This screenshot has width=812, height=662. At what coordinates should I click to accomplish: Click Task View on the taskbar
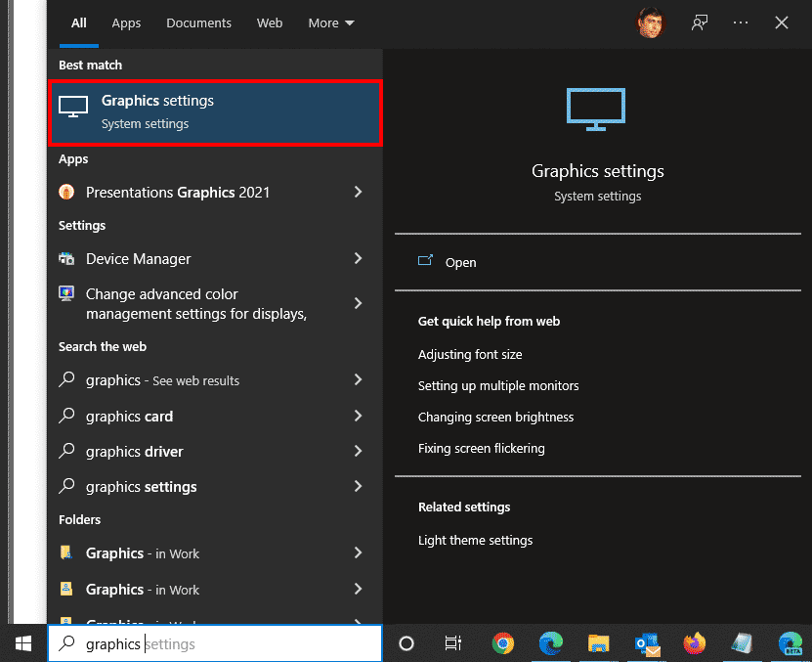click(x=452, y=643)
